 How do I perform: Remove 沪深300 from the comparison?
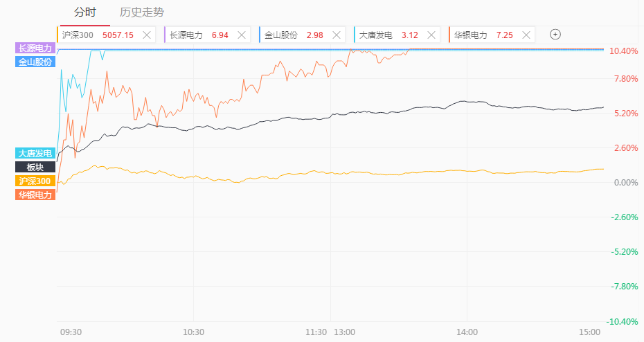point(147,35)
